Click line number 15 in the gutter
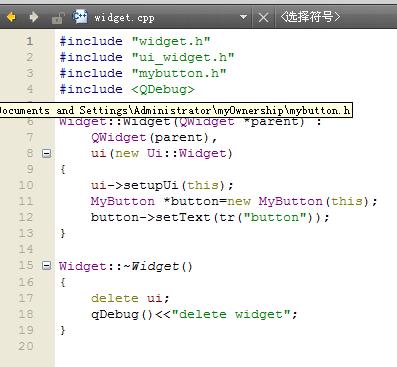The height and width of the screenshot is (367, 397). pos(26,265)
